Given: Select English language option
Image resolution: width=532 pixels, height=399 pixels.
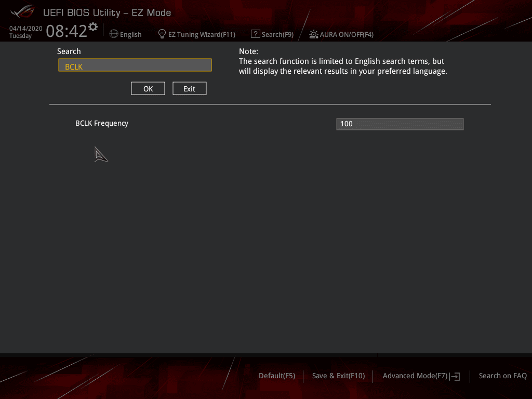Looking at the screenshot, I should click(130, 34).
